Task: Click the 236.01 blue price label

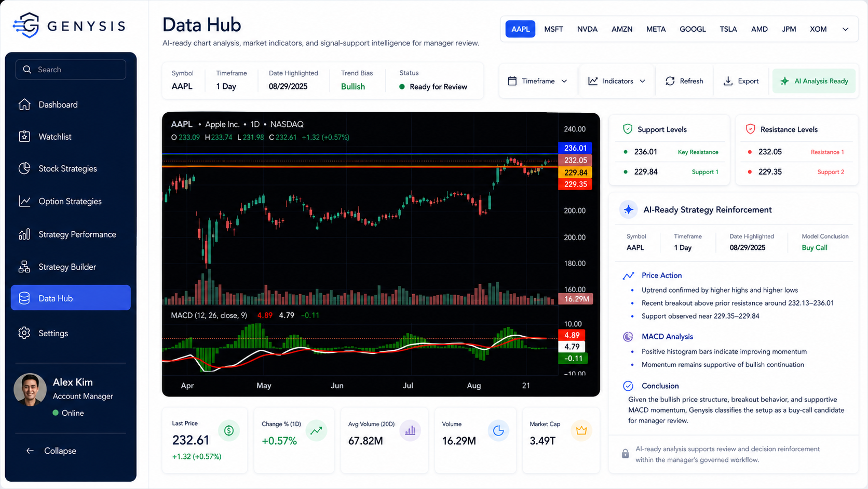Action: coord(575,148)
